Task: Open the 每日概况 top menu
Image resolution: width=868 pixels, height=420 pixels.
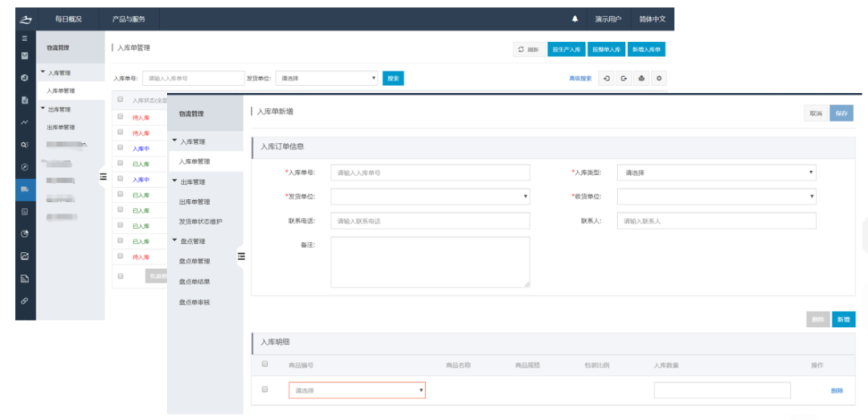Action: 68,19
